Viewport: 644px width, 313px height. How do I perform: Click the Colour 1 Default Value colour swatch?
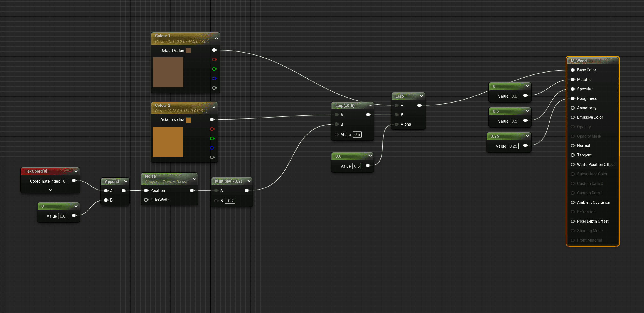point(188,51)
